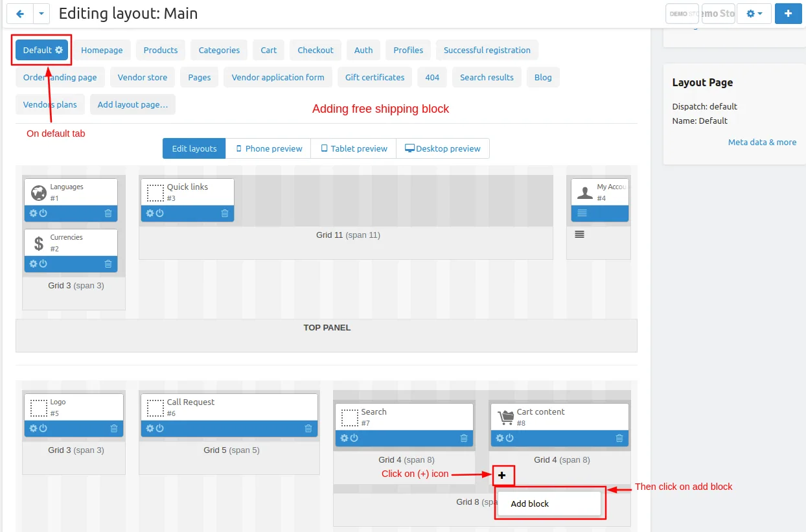Open the Auth layout tab
Viewport: 806px width, 532px height.
click(x=363, y=50)
